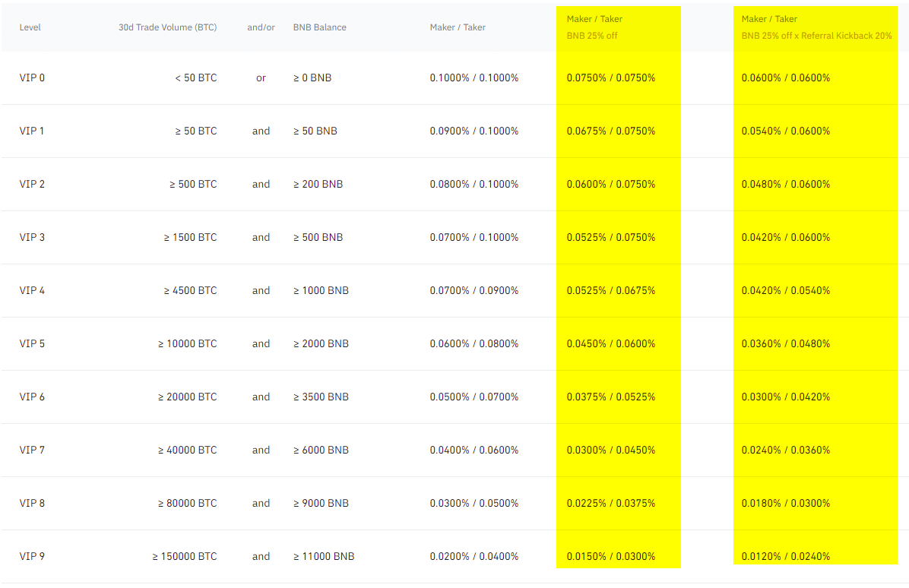
Task: Click the BNB Balance column header
Action: (319, 27)
